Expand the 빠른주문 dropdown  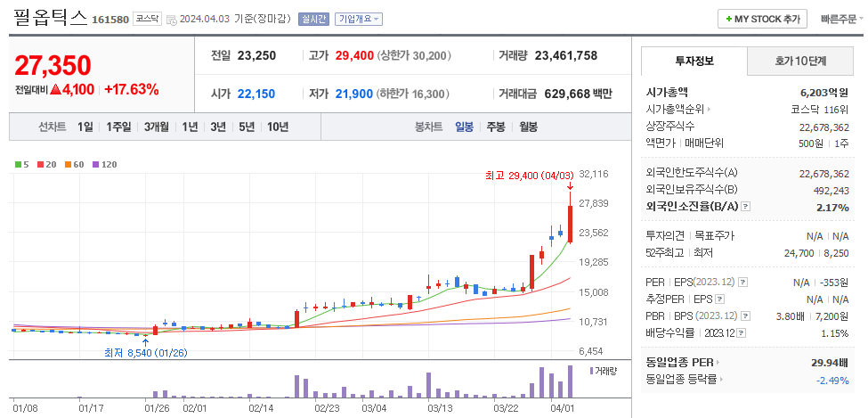(842, 19)
